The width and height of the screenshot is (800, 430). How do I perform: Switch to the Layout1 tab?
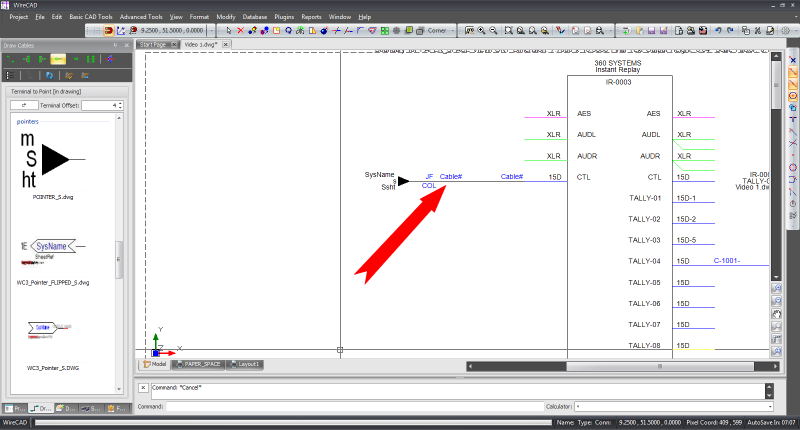[x=245, y=364]
